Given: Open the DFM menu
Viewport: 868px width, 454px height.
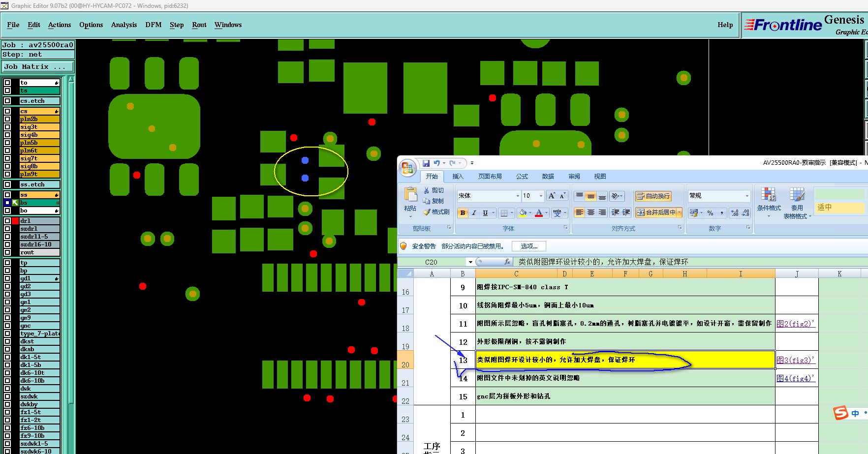Looking at the screenshot, I should [x=154, y=25].
